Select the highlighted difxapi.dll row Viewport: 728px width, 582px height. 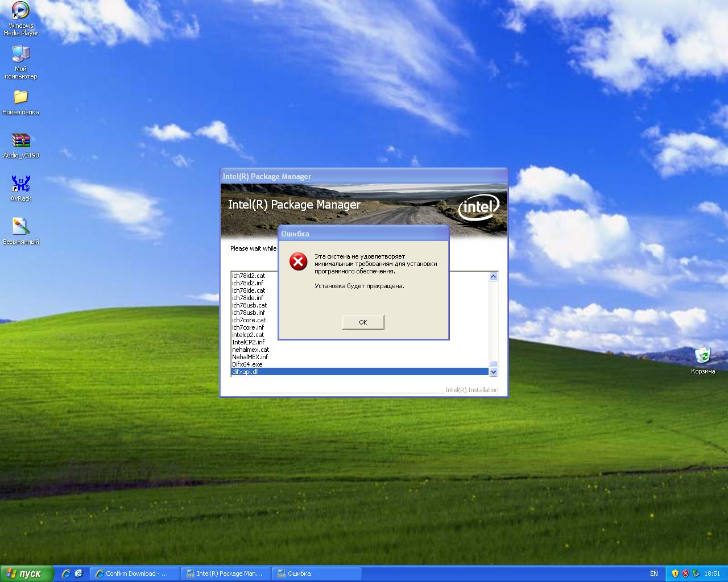pyautogui.click(x=360, y=372)
